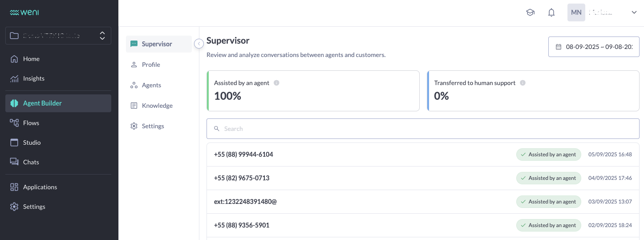644x240 pixels.
Task: Open Insights in the sidebar
Action: pyautogui.click(x=34, y=78)
